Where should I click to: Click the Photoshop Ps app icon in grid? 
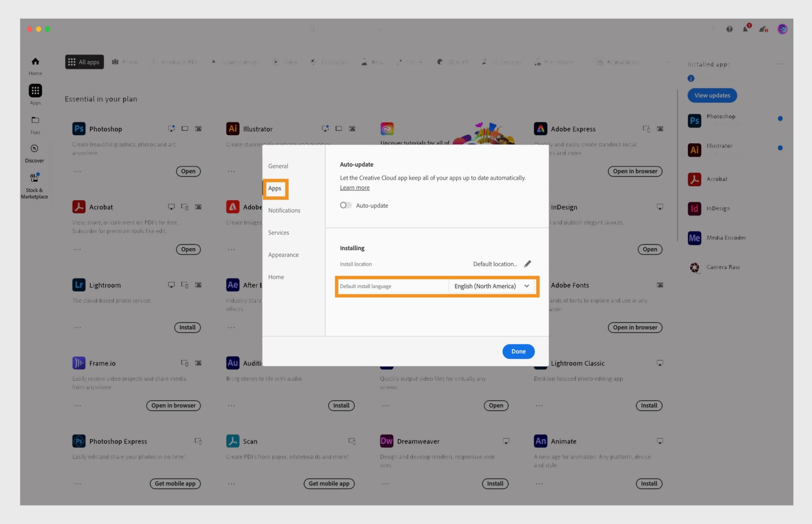[79, 129]
